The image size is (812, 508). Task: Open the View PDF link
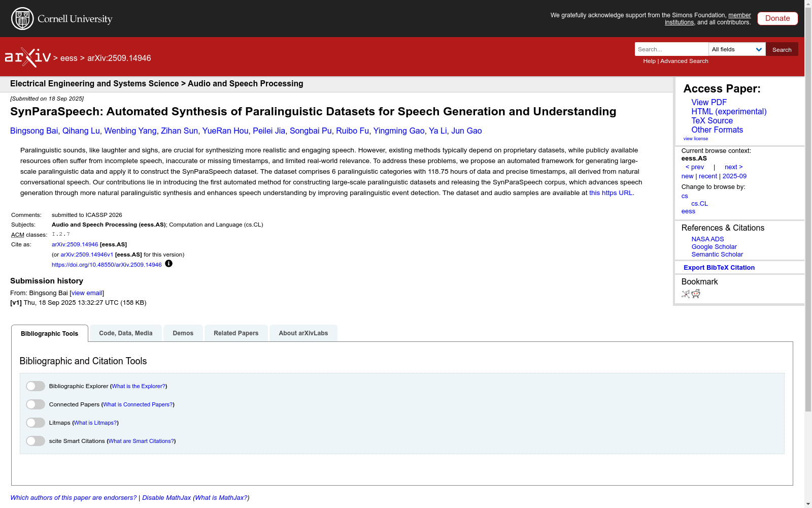[709, 102]
